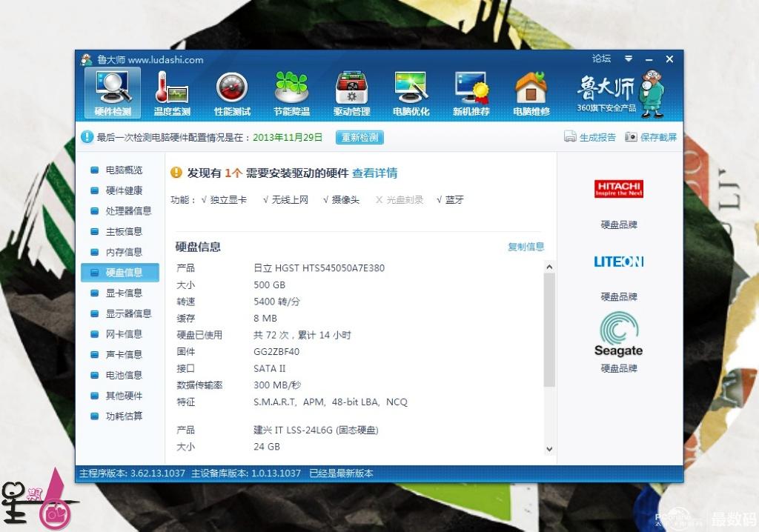759x532 pixels.
Task: Close the 鲁大师 window
Action: [x=669, y=59]
